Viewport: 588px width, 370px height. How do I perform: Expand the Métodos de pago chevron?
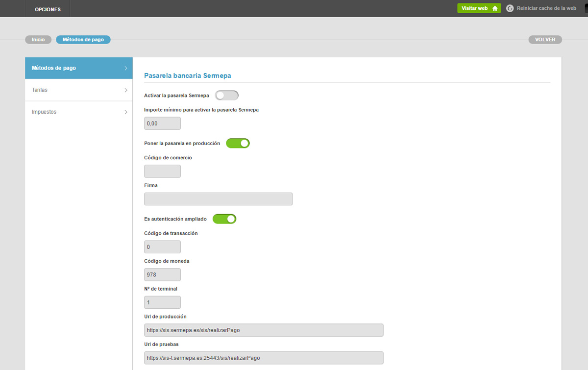tap(125, 69)
